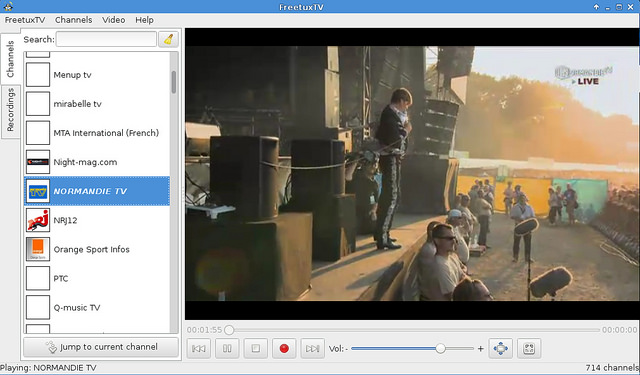This screenshot has height=375, width=640.
Task: Stop playback with the stop button
Action: 256,348
